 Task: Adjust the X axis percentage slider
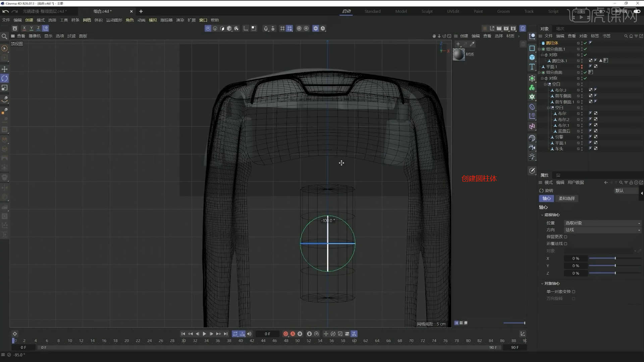(615, 258)
